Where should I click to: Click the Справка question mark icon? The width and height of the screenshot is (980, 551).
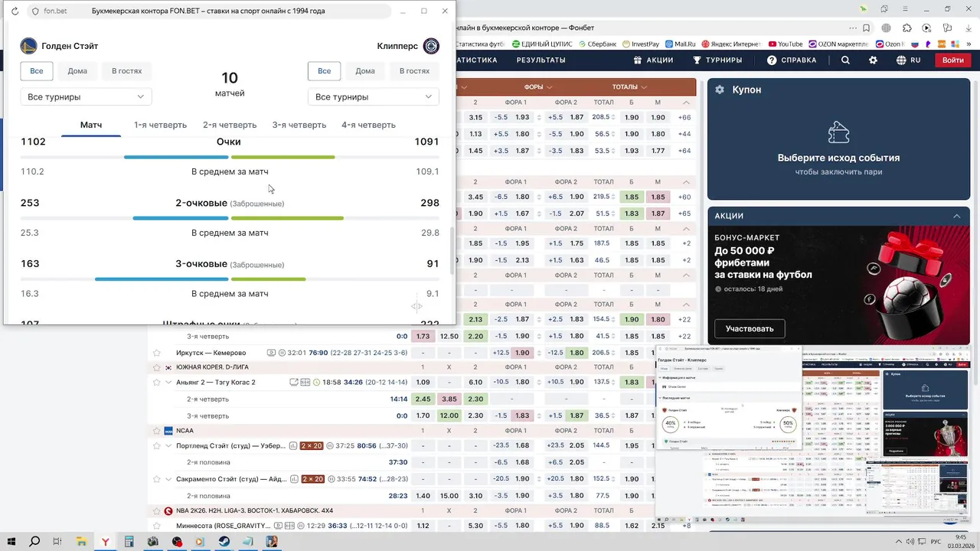click(772, 60)
